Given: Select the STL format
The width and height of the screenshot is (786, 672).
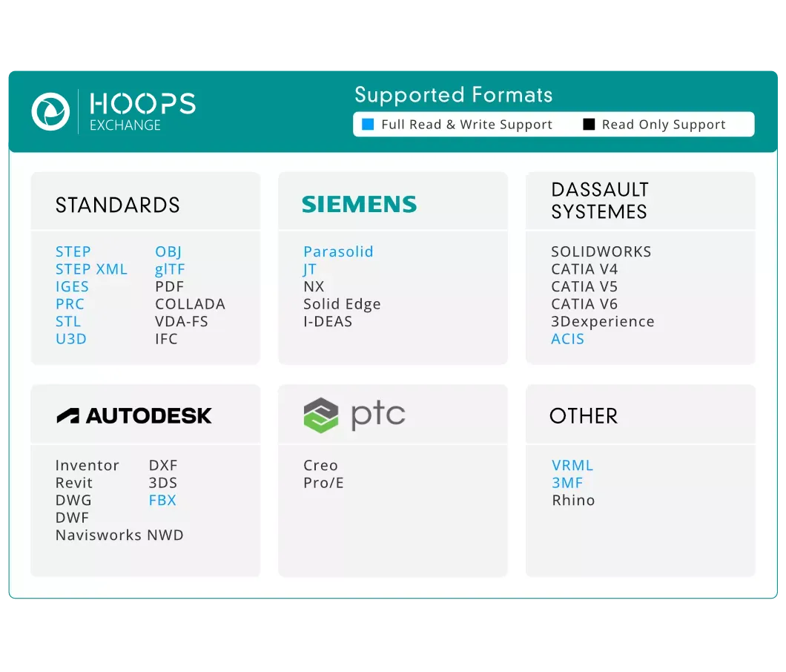Looking at the screenshot, I should [x=68, y=321].
